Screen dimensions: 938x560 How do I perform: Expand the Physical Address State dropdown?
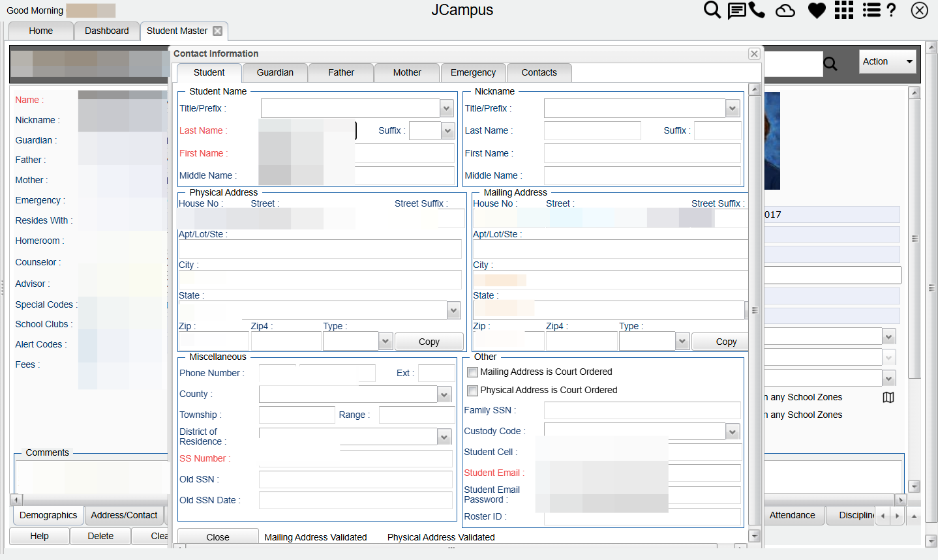(454, 310)
